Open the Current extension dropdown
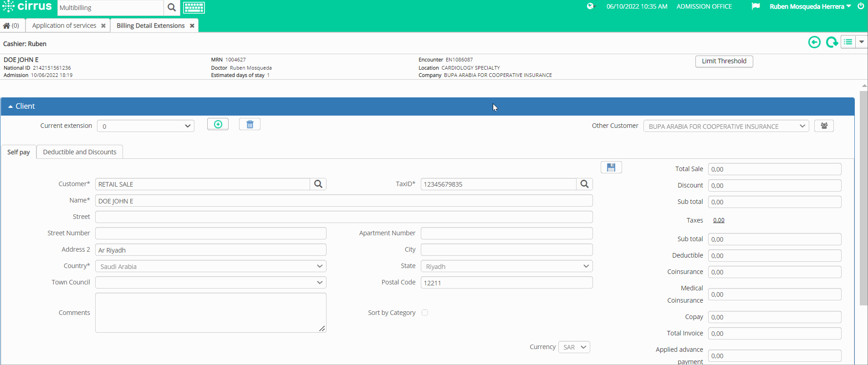 146,126
